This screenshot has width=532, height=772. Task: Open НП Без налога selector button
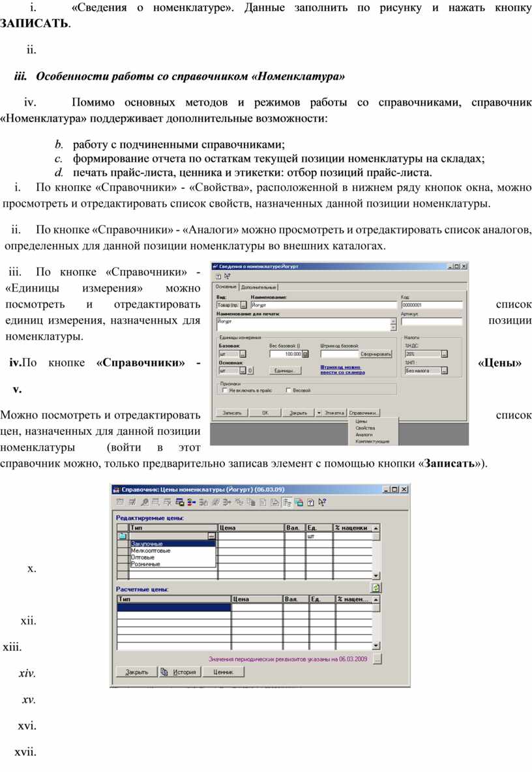pos(445,371)
